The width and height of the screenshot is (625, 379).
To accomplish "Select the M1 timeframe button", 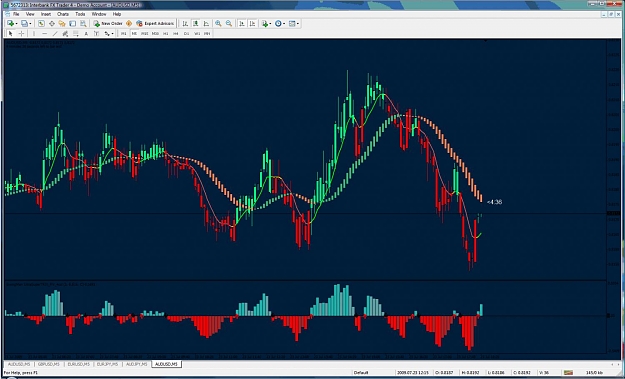I will pyautogui.click(x=124, y=33).
